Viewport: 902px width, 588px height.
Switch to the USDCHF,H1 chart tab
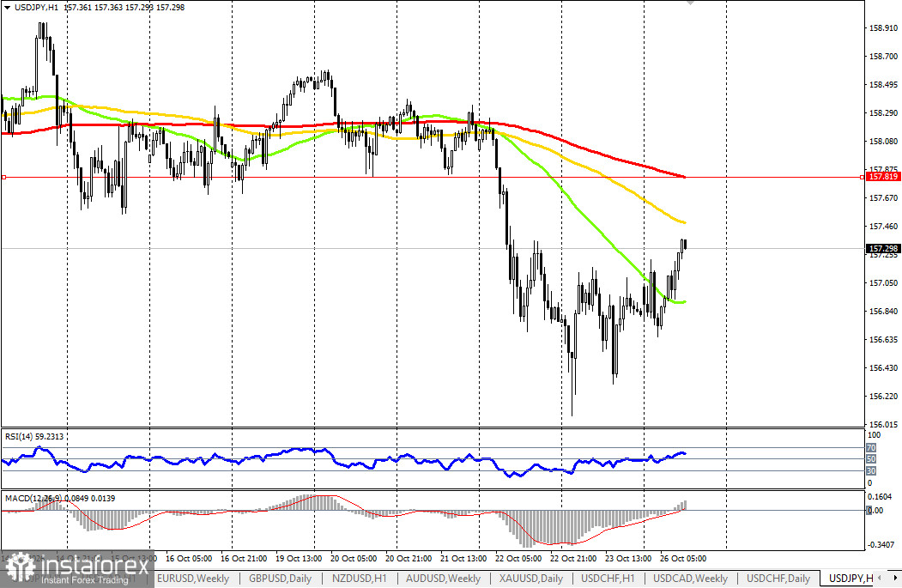pyautogui.click(x=608, y=579)
